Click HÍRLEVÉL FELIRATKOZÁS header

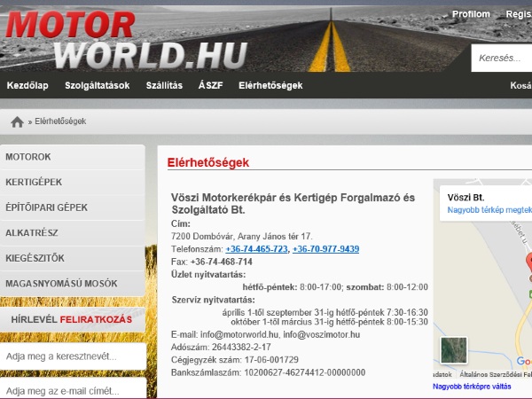[x=72, y=319]
